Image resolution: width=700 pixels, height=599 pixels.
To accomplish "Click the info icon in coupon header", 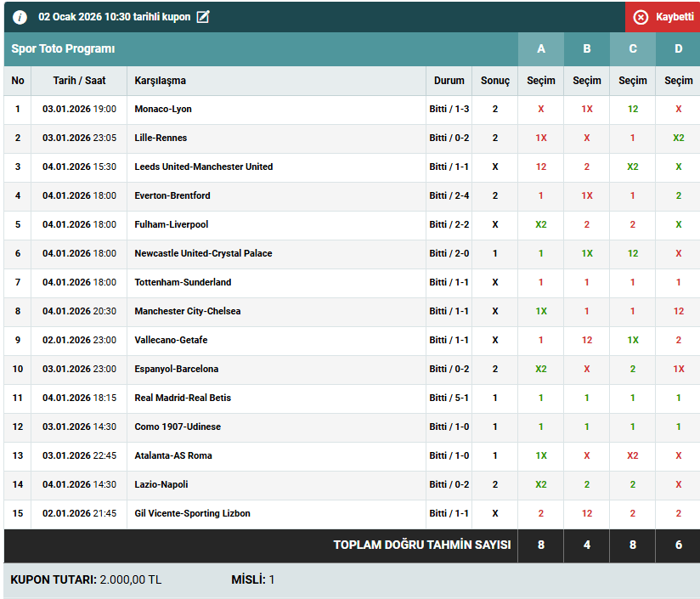I will [20, 17].
